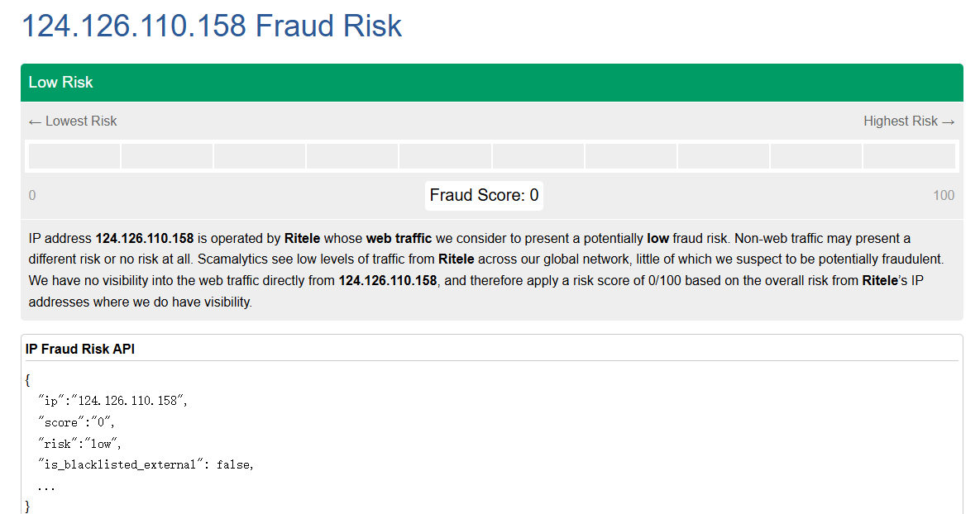Click the fifth segment of the risk bar

point(445,156)
